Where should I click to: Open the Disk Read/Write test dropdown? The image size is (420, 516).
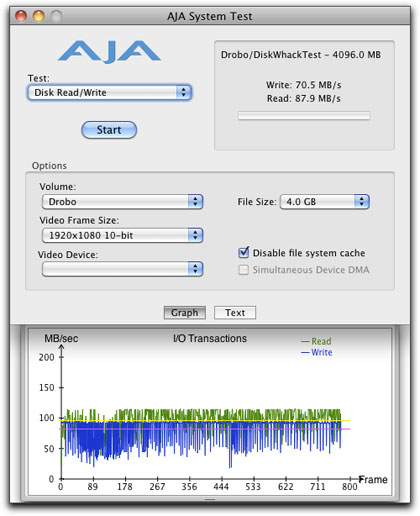109,92
